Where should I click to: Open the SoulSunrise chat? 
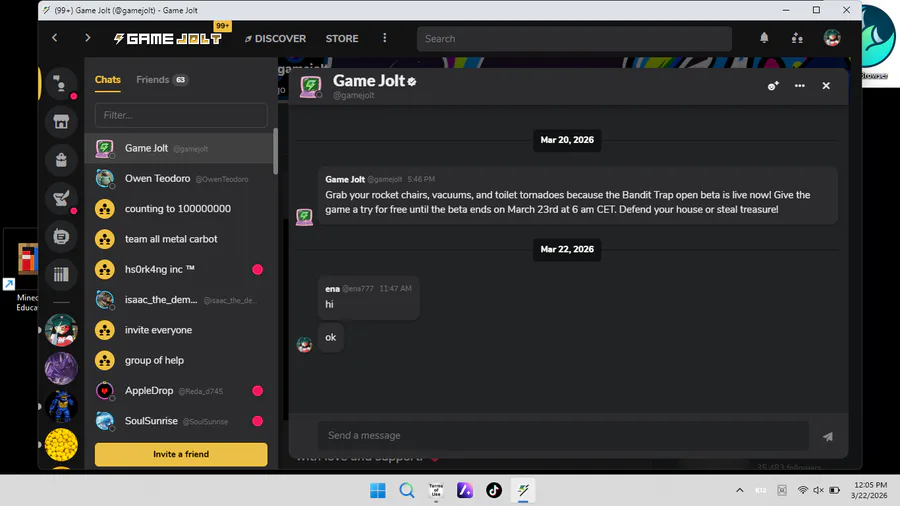[x=179, y=421]
